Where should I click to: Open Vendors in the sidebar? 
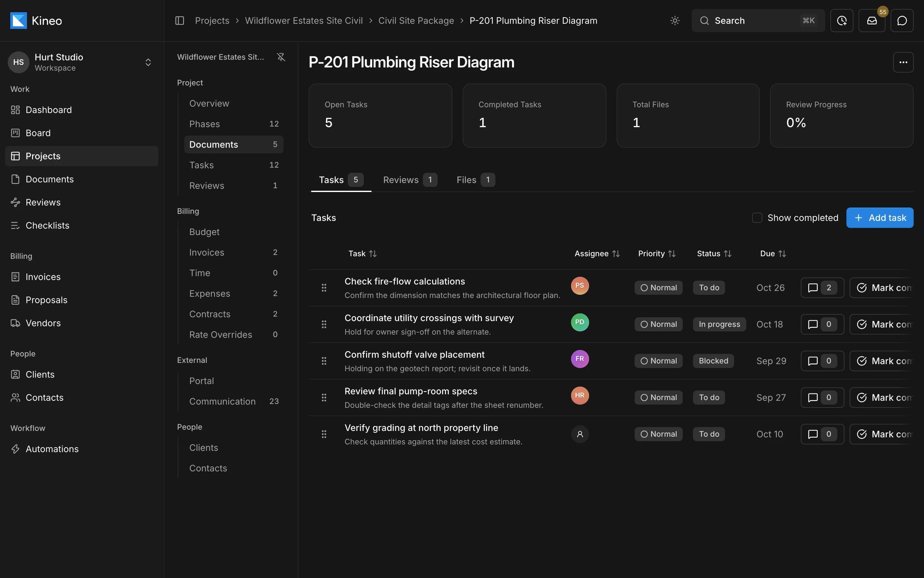(82, 323)
